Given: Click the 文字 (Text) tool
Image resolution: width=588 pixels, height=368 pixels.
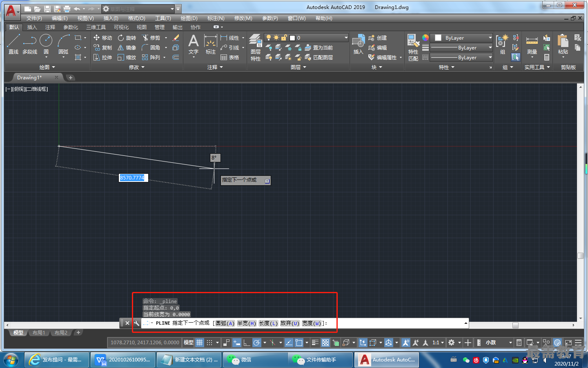Looking at the screenshot, I should 193,44.
